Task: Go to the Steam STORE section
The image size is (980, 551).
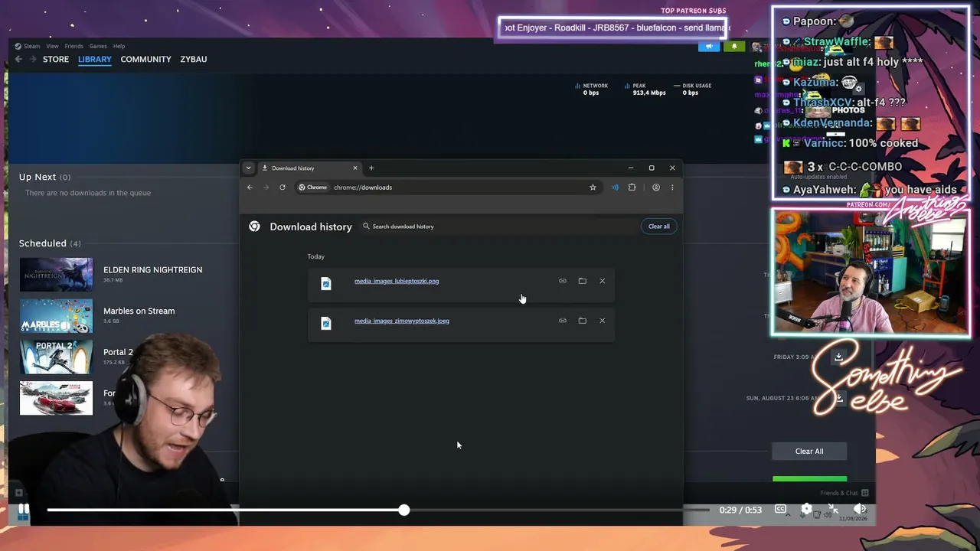Action: click(x=56, y=59)
